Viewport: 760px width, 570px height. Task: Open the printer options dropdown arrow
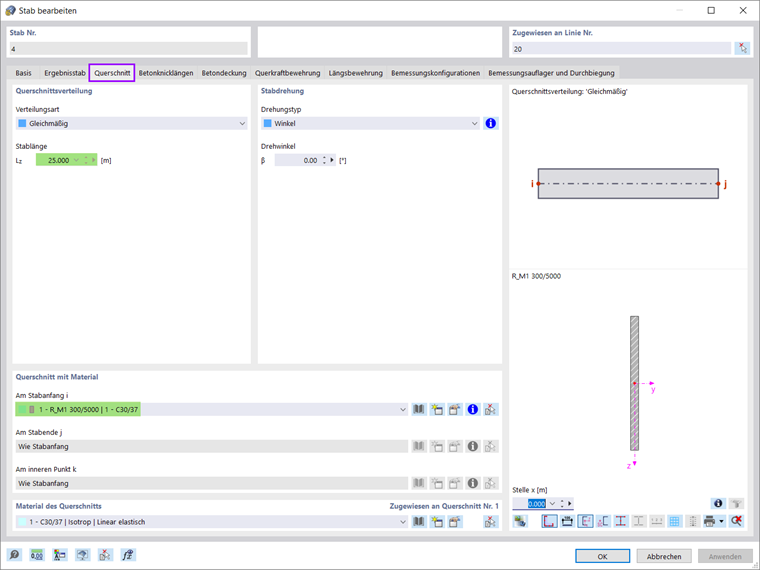[x=722, y=522]
